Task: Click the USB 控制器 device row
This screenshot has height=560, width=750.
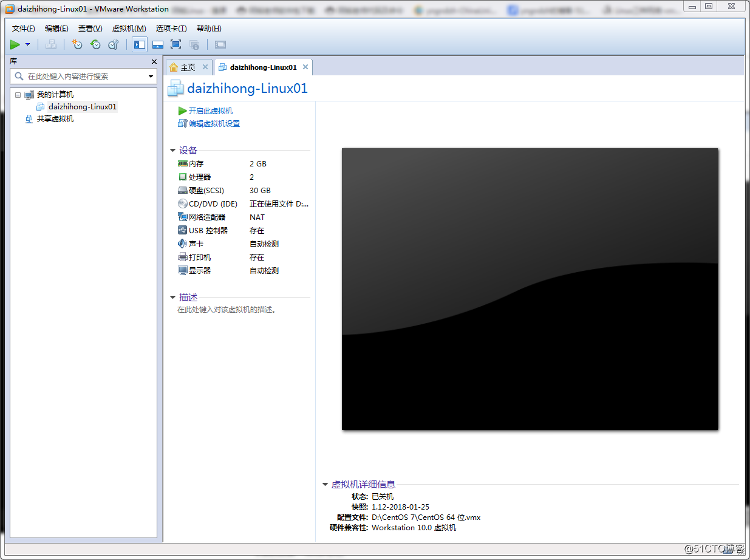Action: click(x=244, y=231)
